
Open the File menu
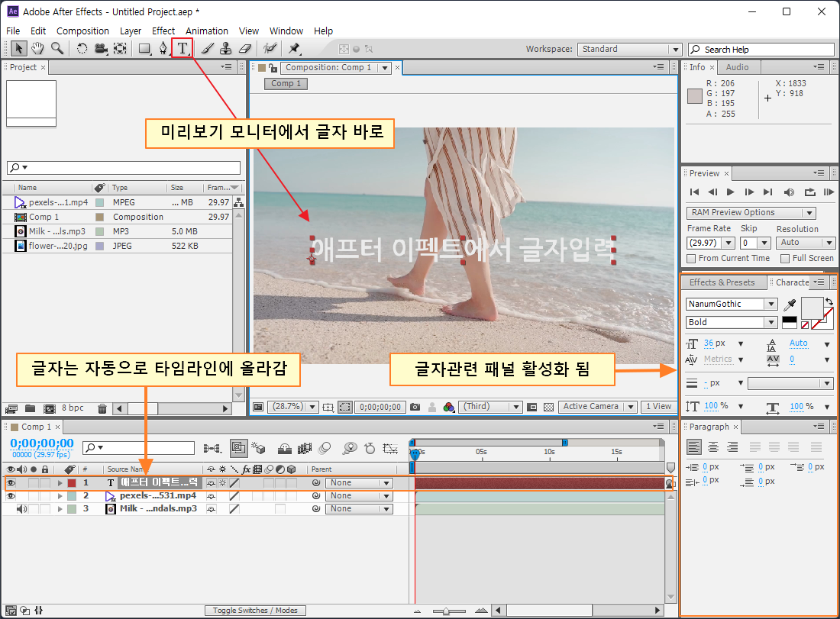pyautogui.click(x=13, y=31)
